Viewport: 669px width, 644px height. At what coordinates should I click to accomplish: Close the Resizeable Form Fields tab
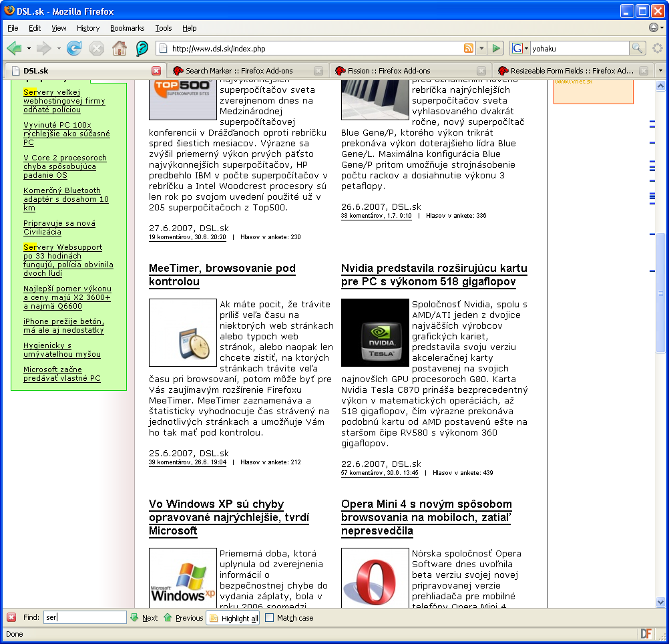click(644, 71)
